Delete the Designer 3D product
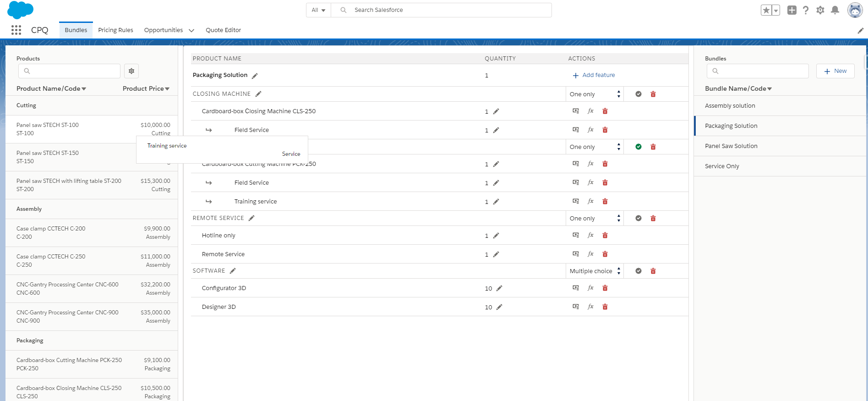This screenshot has width=868, height=401. click(x=605, y=307)
